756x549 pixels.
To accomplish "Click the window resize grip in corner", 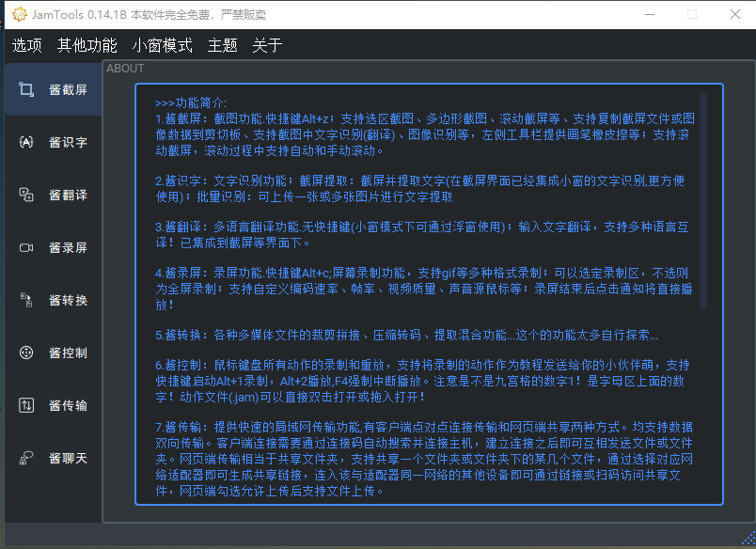I will tap(748, 540).
